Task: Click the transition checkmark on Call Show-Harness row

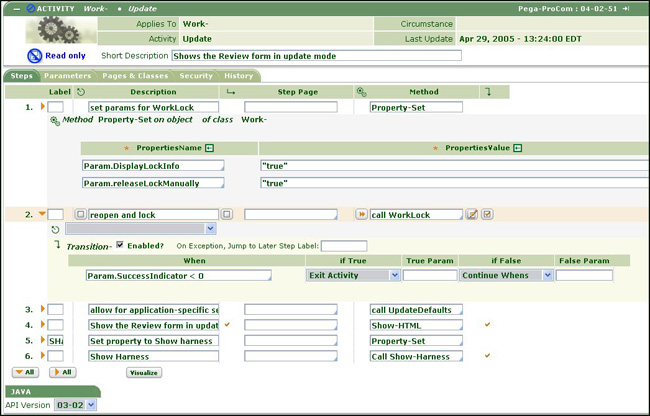Action: point(488,356)
